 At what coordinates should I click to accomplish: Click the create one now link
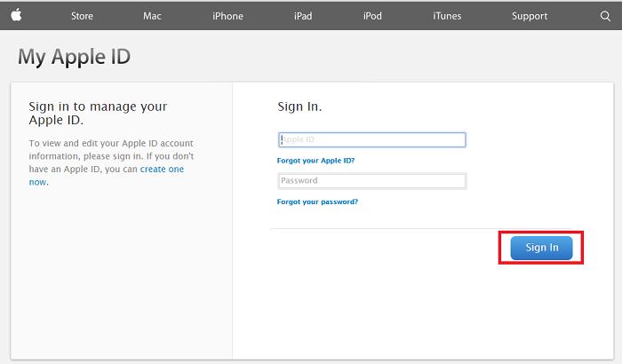coord(162,170)
